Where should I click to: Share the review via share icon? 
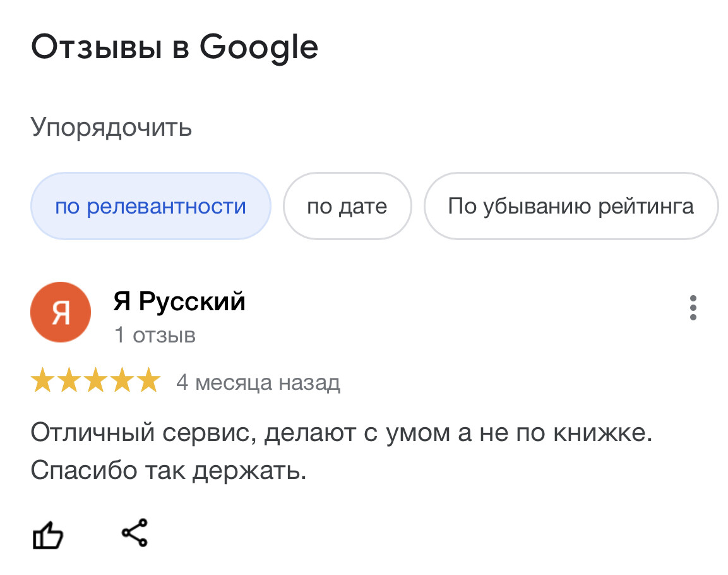coord(134,533)
